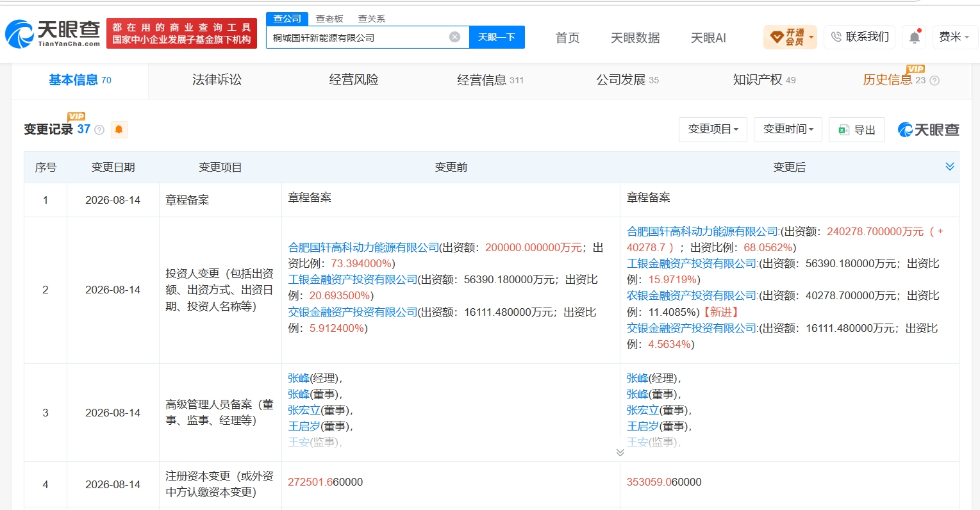
Task: Open the 费米 user account menu
Action: pyautogui.click(x=954, y=37)
